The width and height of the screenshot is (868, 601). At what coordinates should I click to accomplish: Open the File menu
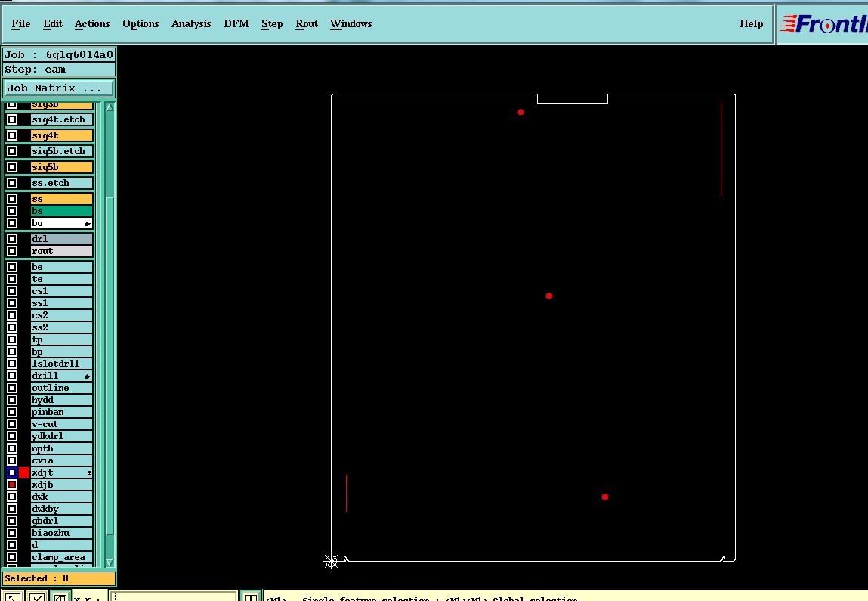(x=21, y=24)
